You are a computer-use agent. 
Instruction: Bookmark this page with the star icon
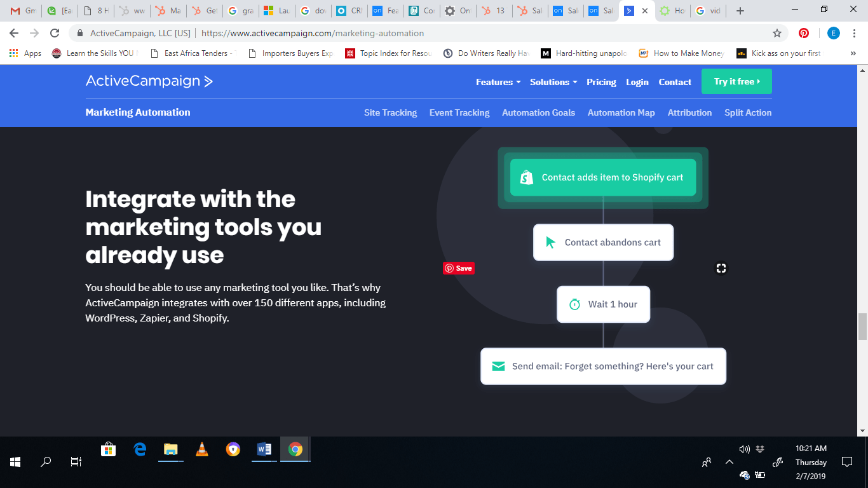click(776, 33)
